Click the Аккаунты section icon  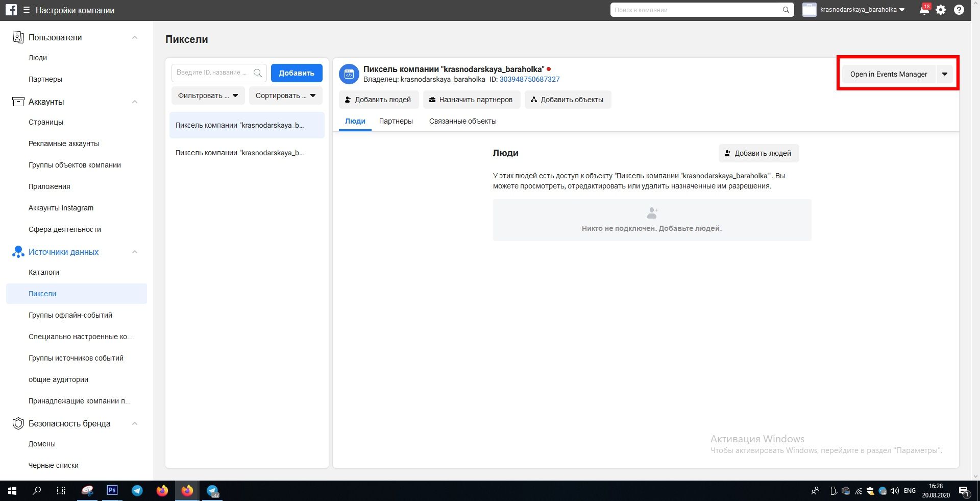18,102
